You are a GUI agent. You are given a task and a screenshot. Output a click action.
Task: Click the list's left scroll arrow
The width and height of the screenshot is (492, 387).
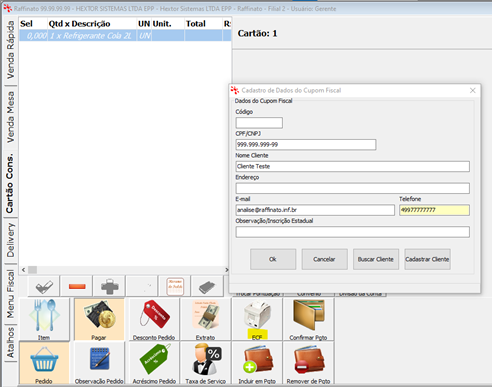[x=23, y=270]
